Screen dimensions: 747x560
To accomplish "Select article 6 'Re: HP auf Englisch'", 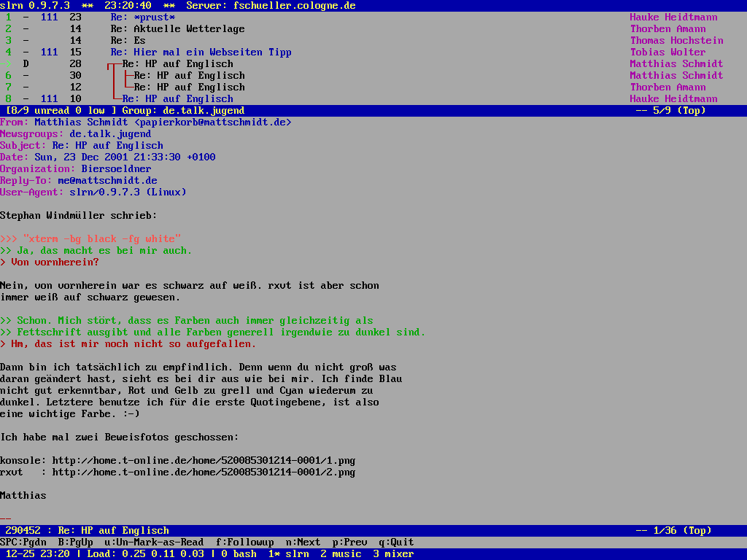I will pyautogui.click(x=189, y=75).
